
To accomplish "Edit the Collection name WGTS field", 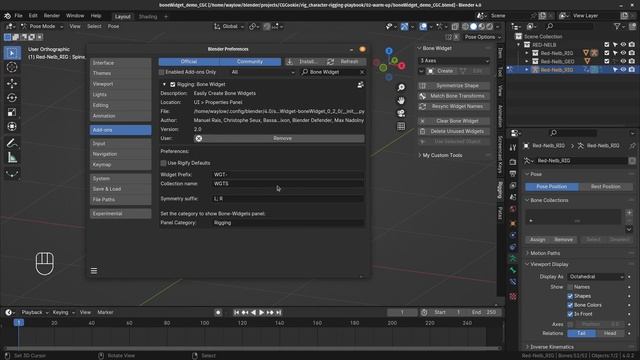I will 288,184.
